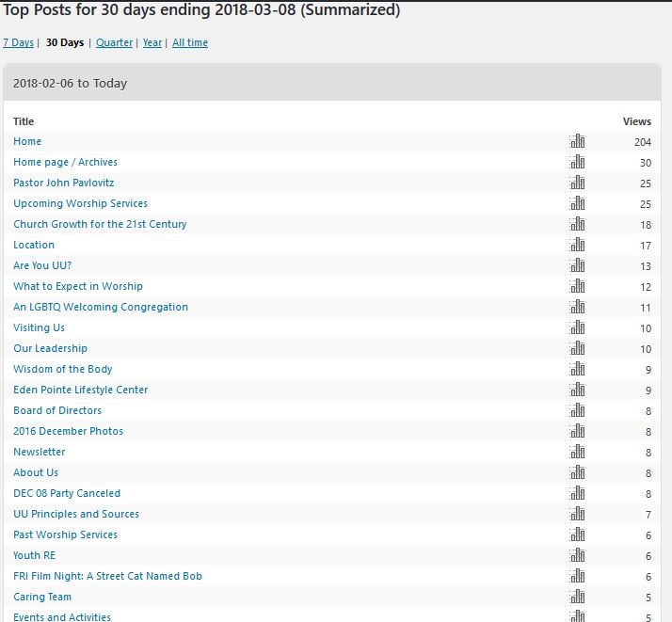Open the Events and Activities link

(62, 617)
